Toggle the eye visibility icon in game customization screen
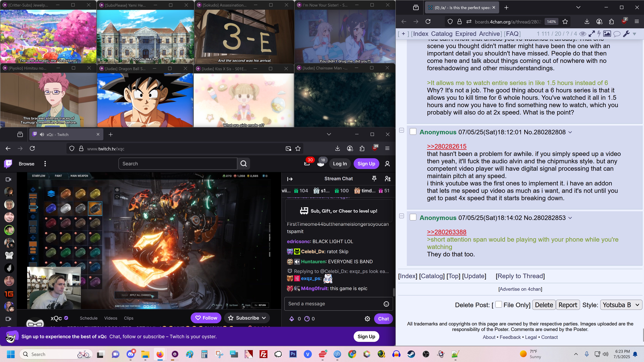Screen dimensions: 644x362 117,190
